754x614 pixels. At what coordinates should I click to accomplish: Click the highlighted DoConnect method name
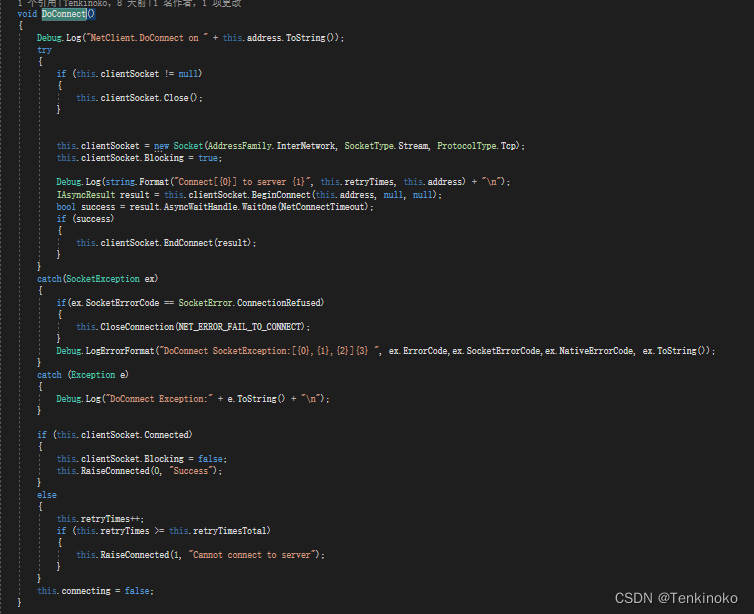point(64,14)
